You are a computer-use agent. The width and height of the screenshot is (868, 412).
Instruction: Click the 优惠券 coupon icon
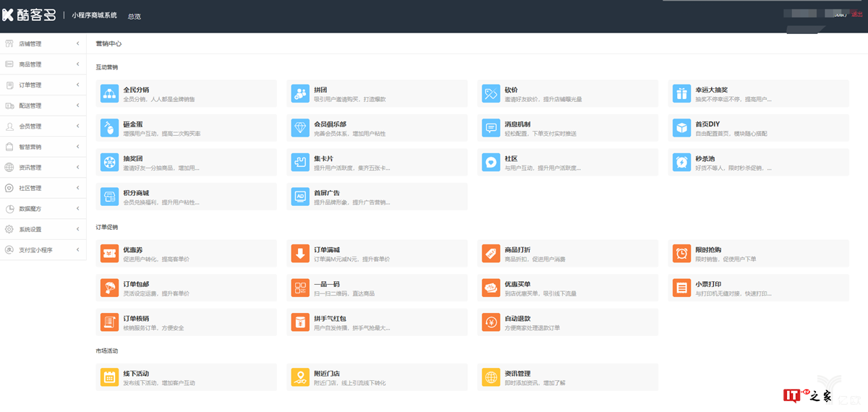point(109,253)
